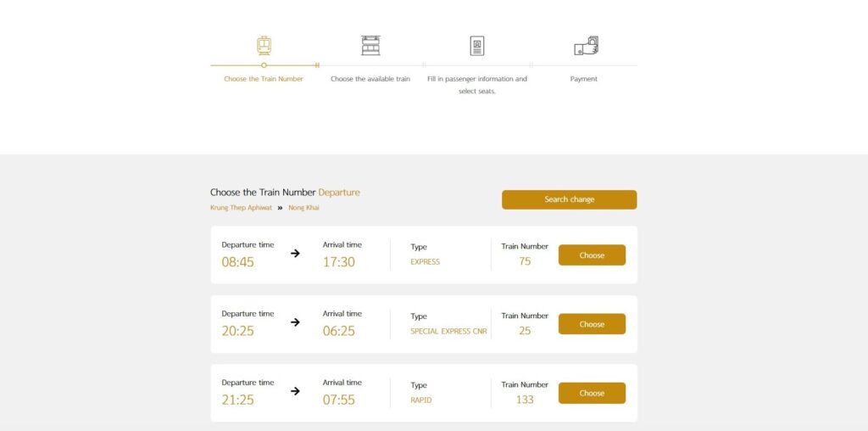Click the arrow icon in the 21:25 departure row
Screen dimensions: 868x431
click(295, 391)
